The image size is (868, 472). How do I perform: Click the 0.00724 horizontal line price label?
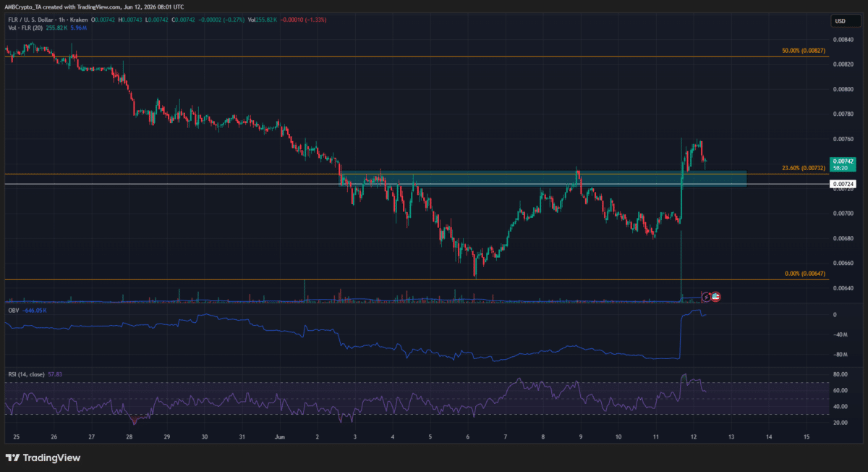842,185
